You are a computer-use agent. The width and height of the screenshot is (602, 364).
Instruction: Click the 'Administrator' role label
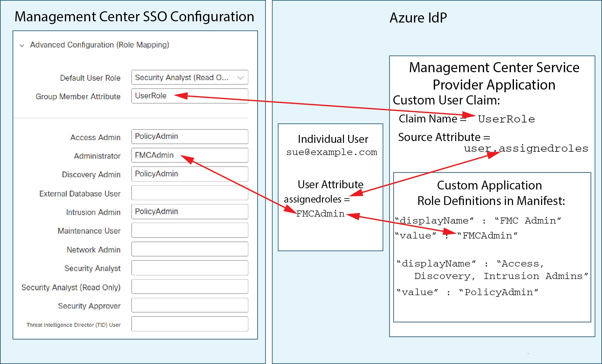pos(97,156)
